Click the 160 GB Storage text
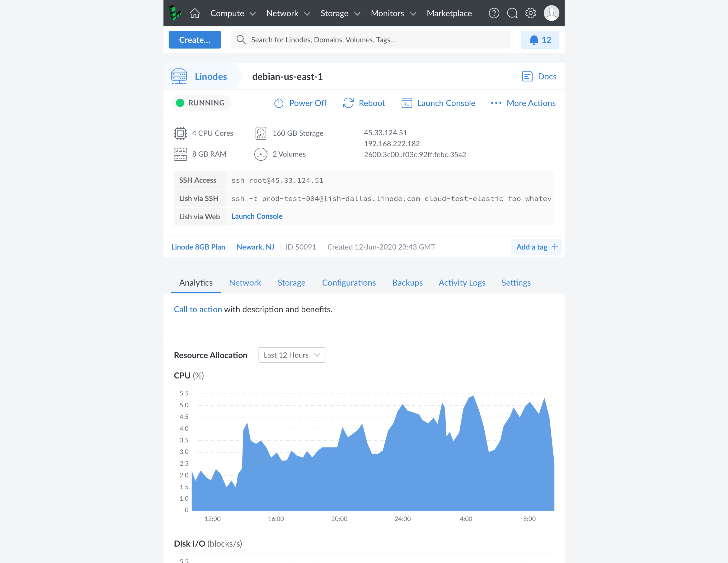 pos(298,133)
